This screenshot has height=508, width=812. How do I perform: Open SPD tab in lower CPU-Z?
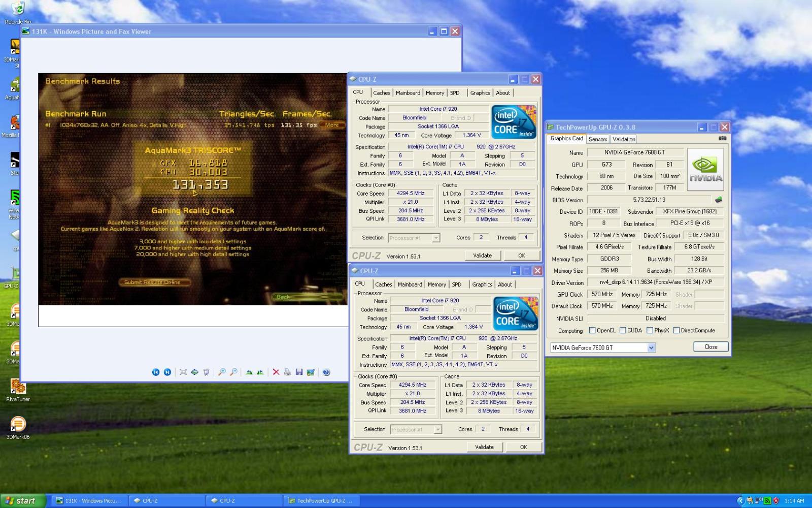click(x=457, y=284)
